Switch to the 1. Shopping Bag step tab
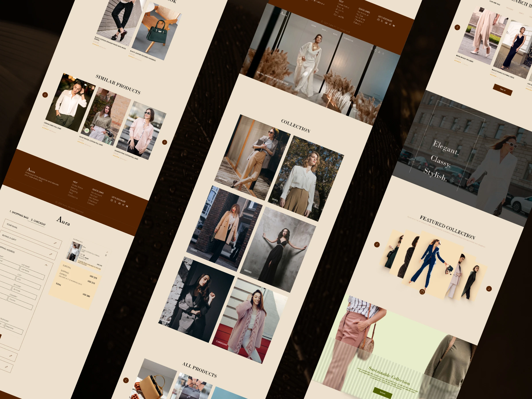Screen dimensions: 532x399 [19, 215]
